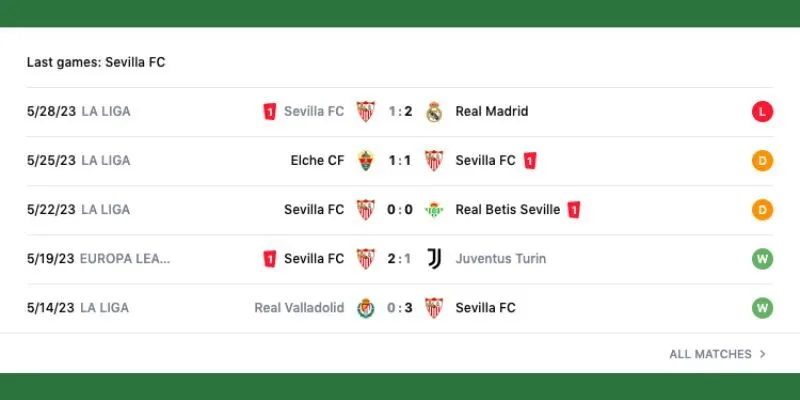Image resolution: width=800 pixels, height=400 pixels.
Task: Click the Real Madrid crest icon
Action: [x=434, y=112]
